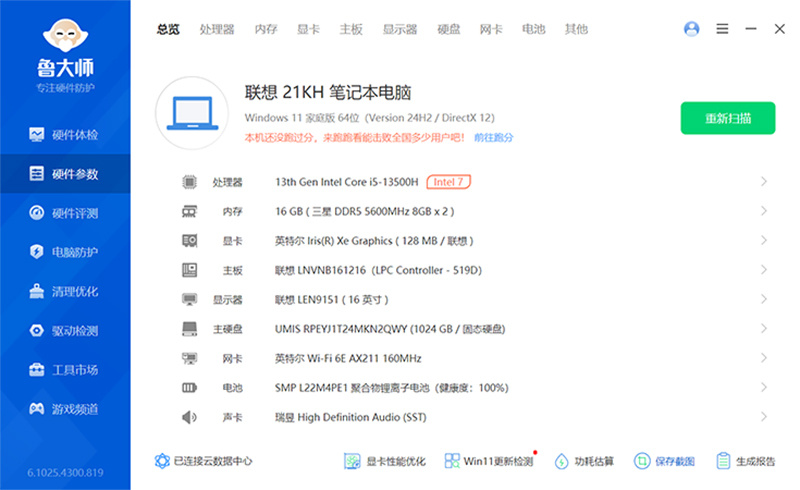Viewport: 800px width, 490px height.
Task: Click the graphics card row icon
Action: click(189, 240)
